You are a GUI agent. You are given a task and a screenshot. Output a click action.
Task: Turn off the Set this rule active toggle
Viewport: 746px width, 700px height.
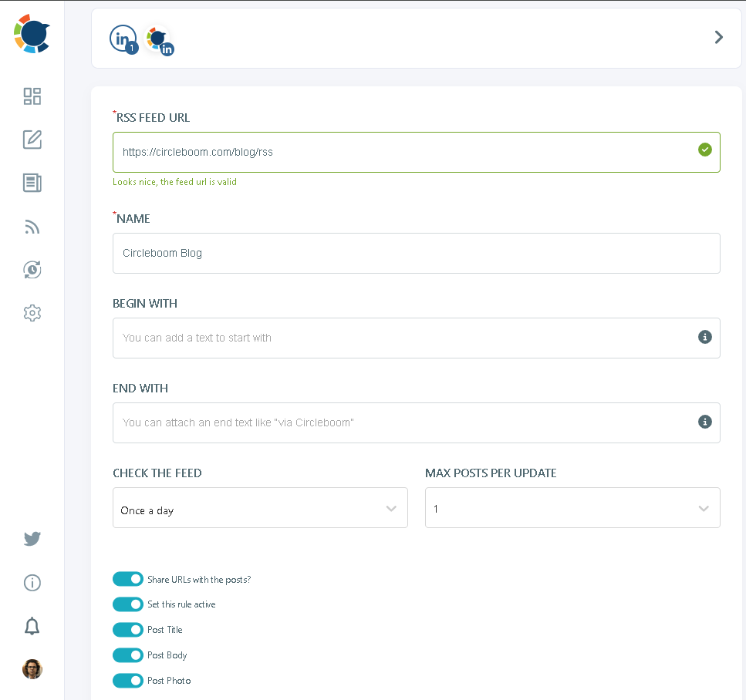[x=128, y=604]
